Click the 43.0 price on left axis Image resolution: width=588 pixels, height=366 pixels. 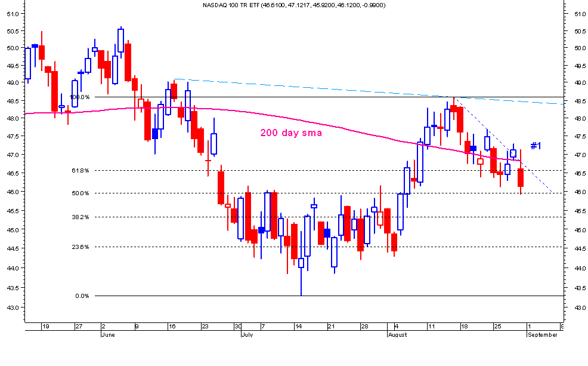click(13, 308)
